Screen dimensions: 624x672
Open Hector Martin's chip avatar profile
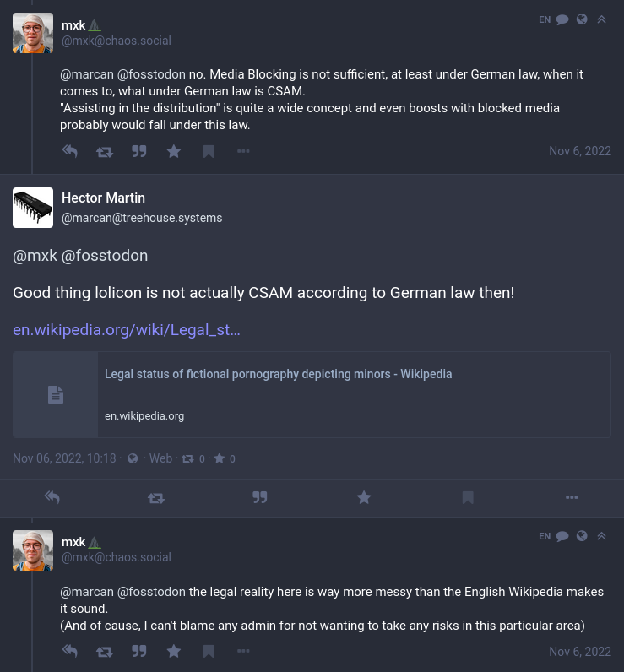pyautogui.click(x=33, y=208)
